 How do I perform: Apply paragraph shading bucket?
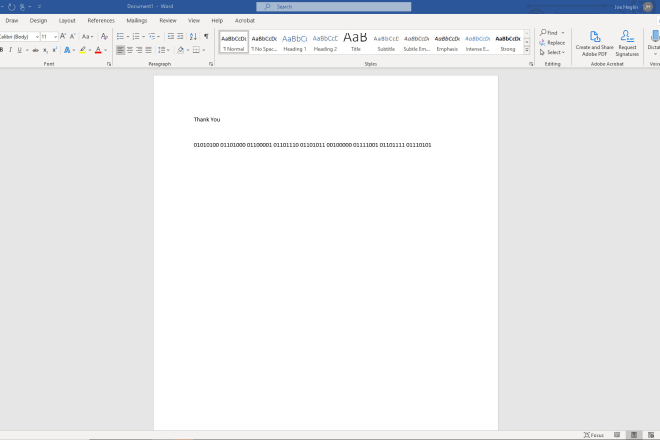pos(181,50)
